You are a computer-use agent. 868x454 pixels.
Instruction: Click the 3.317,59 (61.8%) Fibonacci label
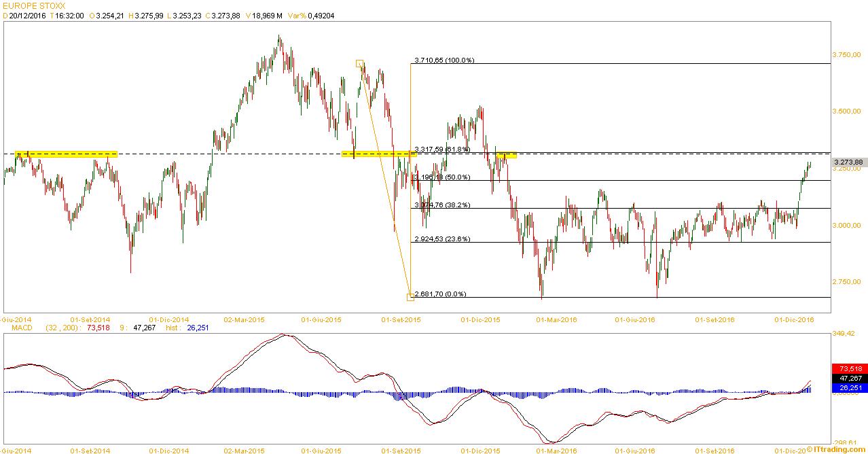tap(441, 149)
